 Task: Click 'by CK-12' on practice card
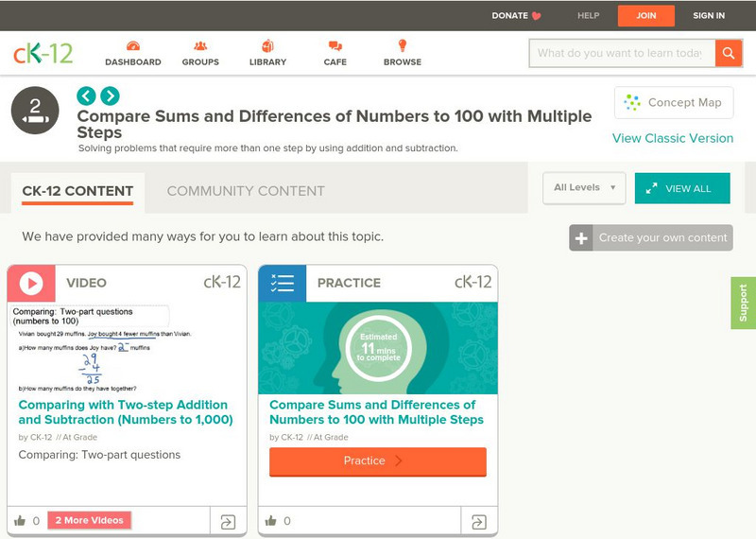pos(286,437)
